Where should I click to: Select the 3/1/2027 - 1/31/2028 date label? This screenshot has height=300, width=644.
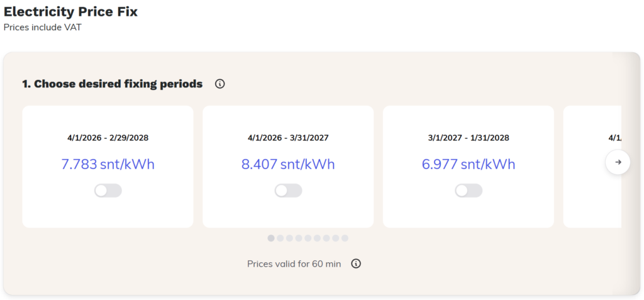469,138
